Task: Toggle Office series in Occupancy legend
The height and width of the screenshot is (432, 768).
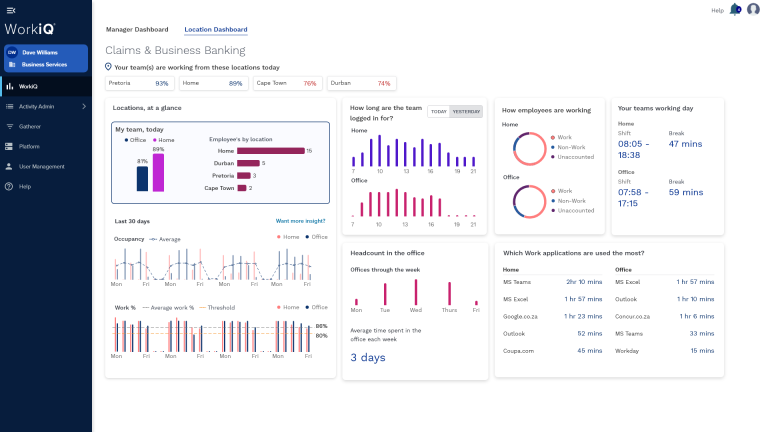Action: pos(316,237)
